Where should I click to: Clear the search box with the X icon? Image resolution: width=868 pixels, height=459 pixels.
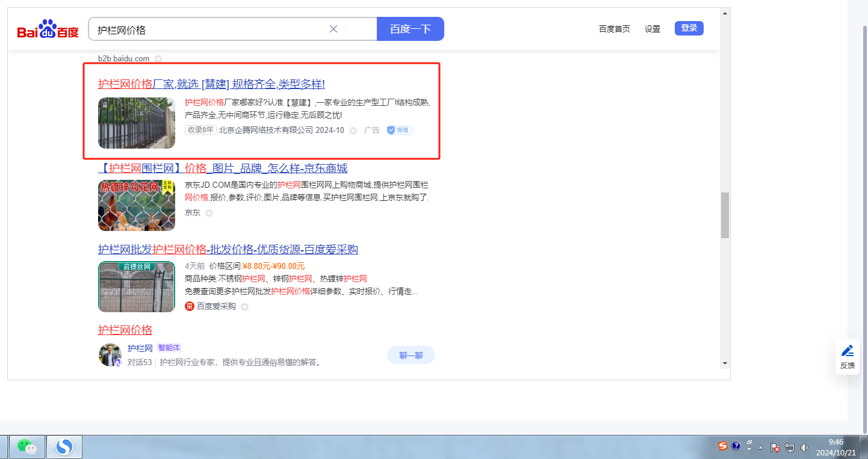[333, 29]
